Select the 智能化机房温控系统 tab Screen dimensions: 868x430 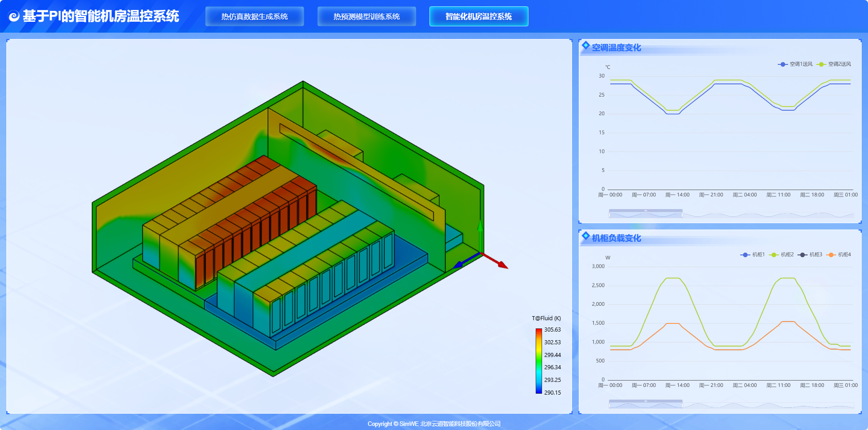(479, 16)
